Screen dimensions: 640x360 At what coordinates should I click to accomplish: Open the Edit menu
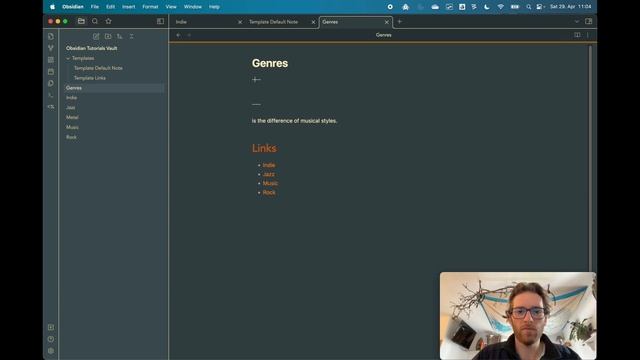[x=110, y=7]
